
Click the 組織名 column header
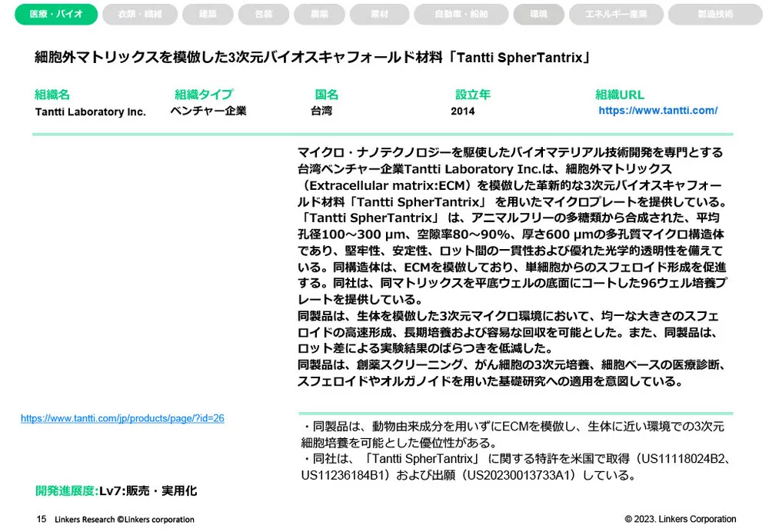coord(51,93)
